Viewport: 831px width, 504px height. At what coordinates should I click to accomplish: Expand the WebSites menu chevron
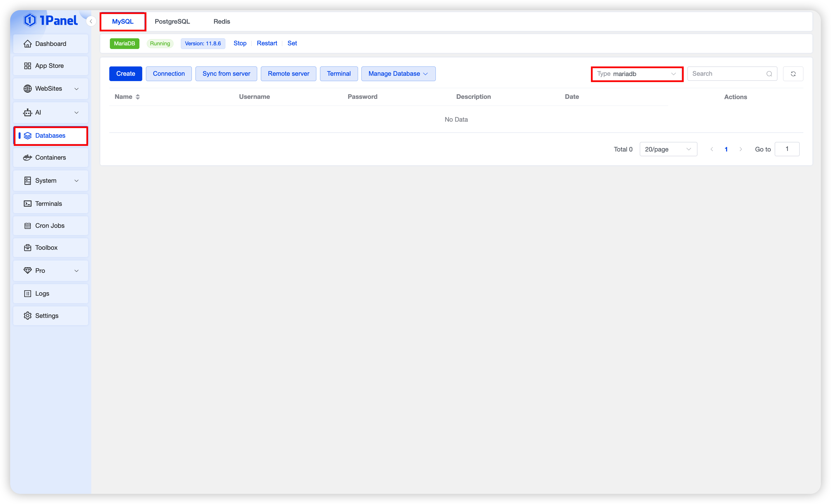77,89
